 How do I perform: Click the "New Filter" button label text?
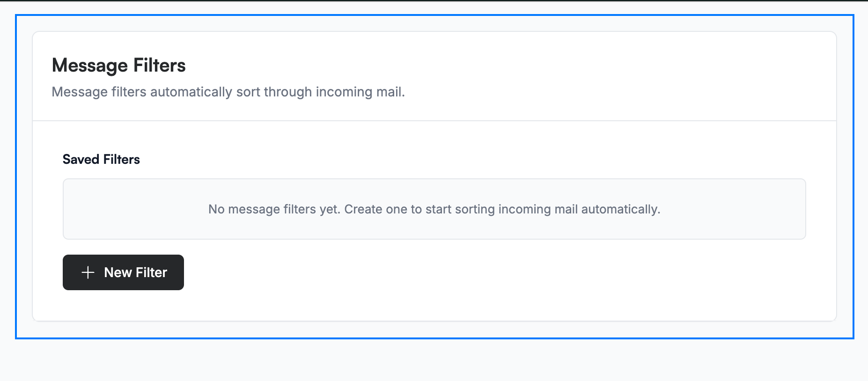(x=135, y=272)
